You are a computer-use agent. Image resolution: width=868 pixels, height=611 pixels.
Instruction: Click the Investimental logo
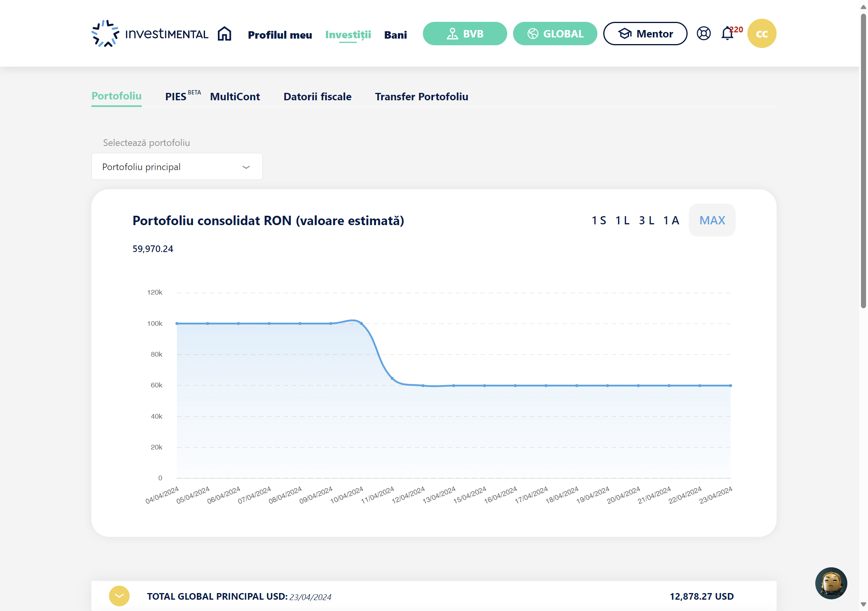pos(150,34)
